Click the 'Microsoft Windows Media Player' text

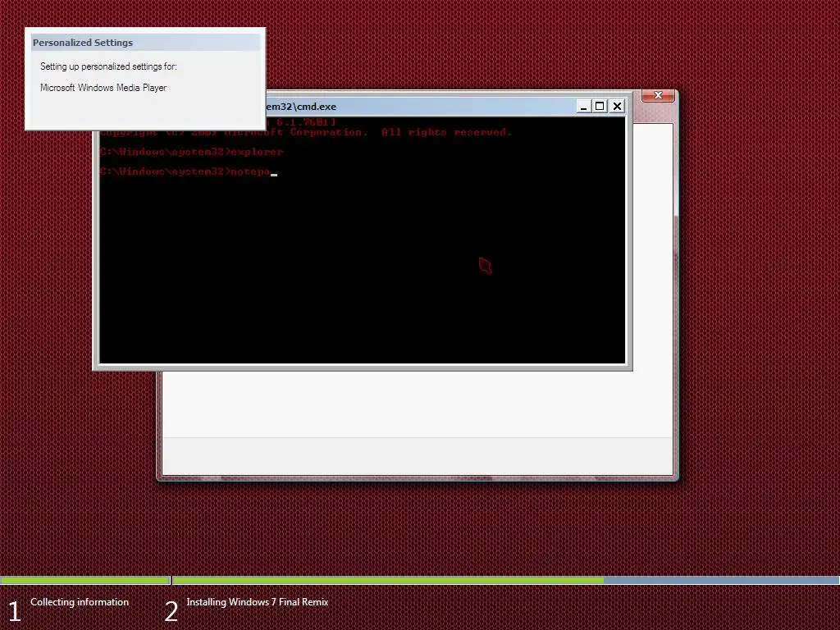coord(103,87)
